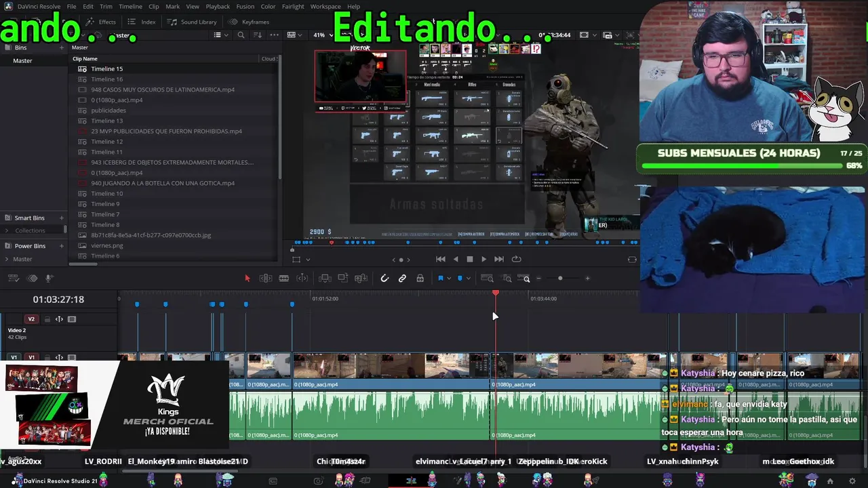Play timeline in reverse
The width and height of the screenshot is (868, 488).
point(456,259)
